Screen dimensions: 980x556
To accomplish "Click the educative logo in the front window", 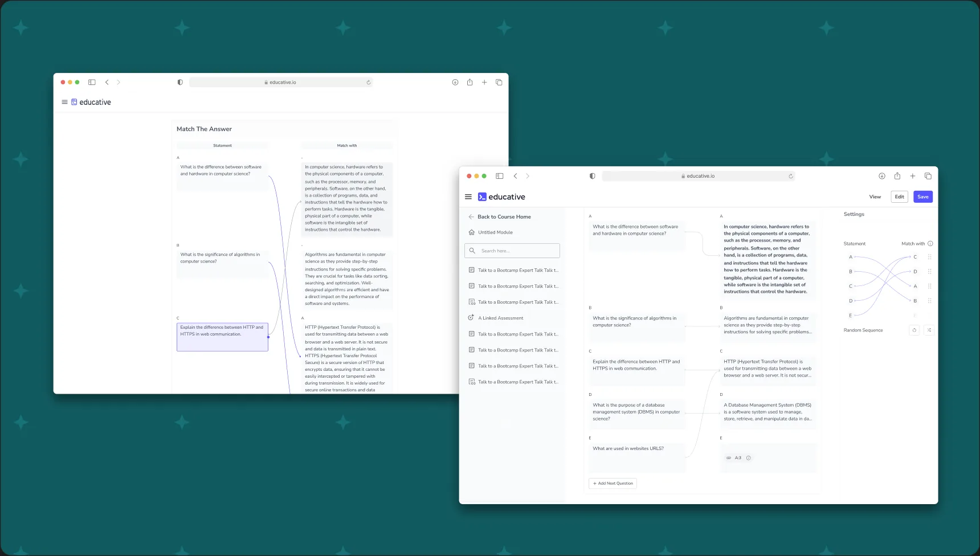I will coord(501,197).
